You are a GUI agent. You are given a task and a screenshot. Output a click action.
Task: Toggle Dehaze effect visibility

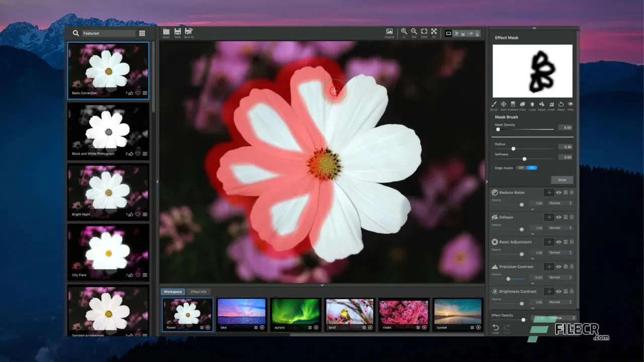pyautogui.click(x=558, y=217)
